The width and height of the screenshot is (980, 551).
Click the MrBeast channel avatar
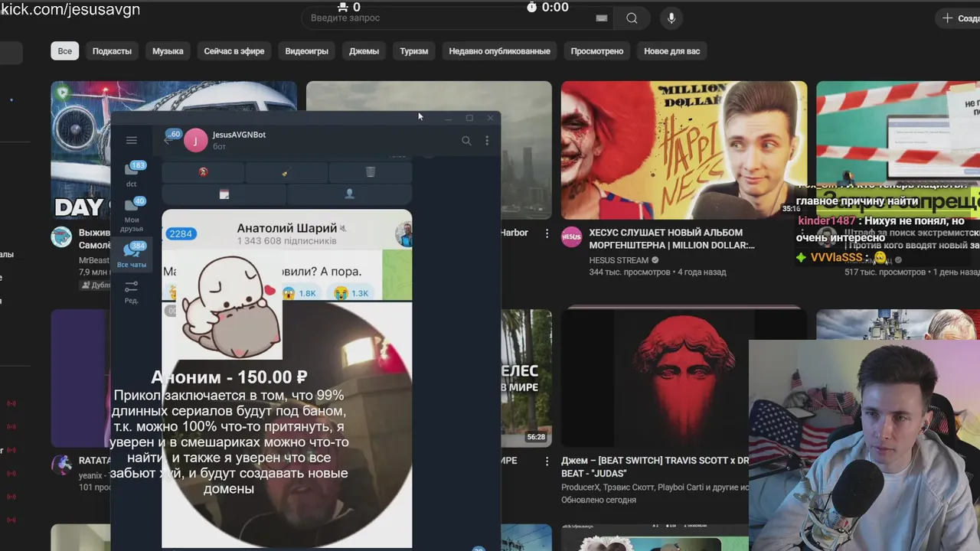tap(61, 237)
